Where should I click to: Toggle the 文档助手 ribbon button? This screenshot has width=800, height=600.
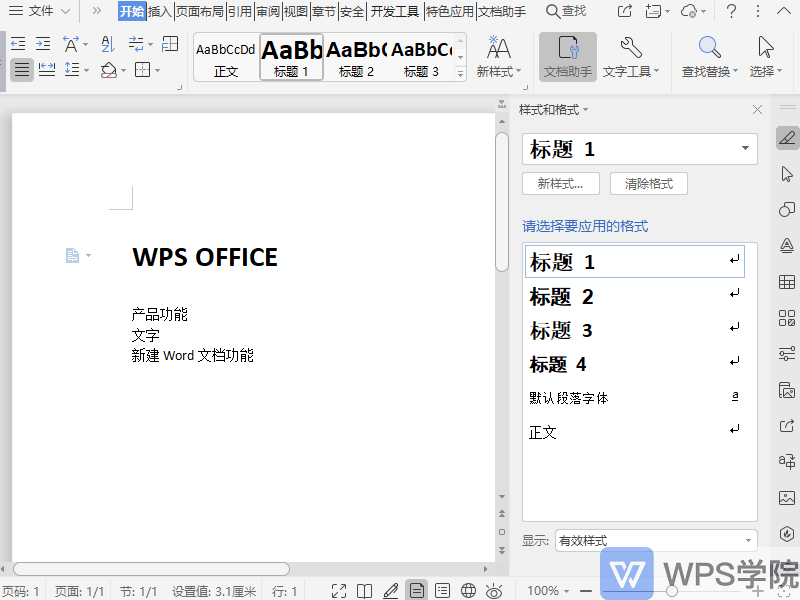pos(568,57)
